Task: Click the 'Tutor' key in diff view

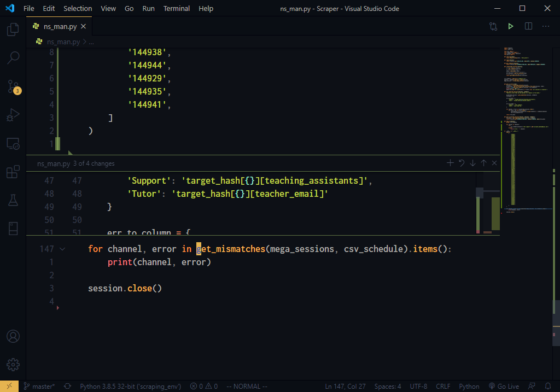Action: click(x=144, y=194)
